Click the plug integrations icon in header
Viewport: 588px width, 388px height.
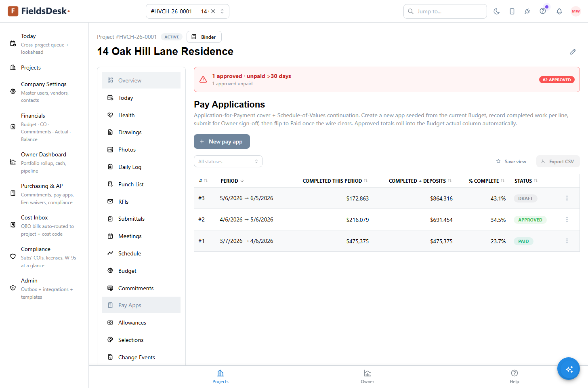(527, 11)
